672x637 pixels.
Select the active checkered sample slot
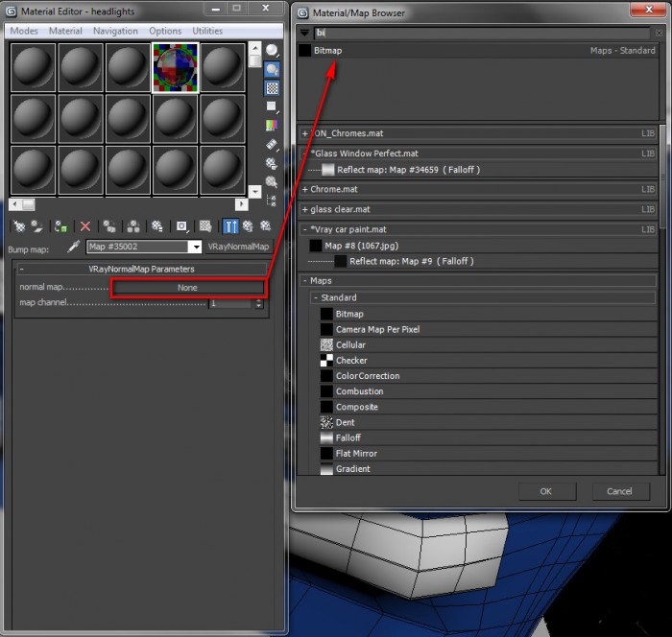[175, 67]
